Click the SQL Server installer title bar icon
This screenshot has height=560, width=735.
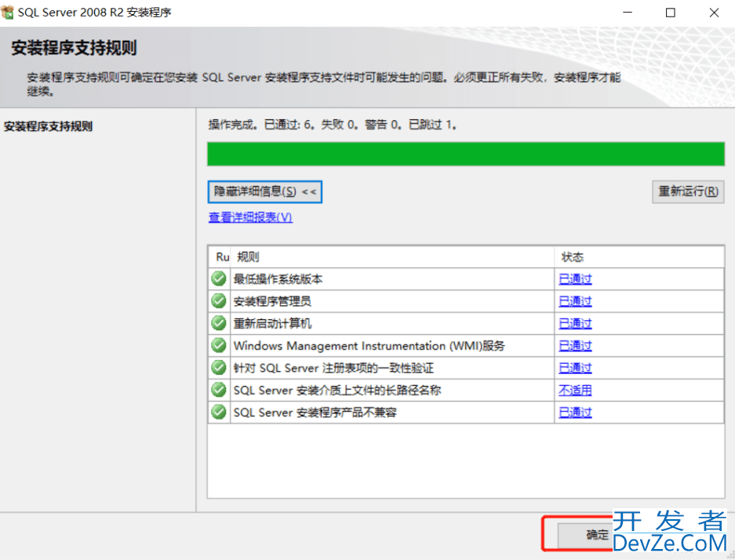[8, 13]
